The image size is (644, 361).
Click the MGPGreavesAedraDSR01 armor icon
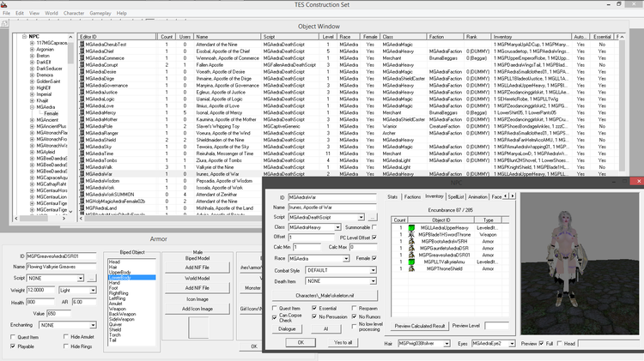pos(411,256)
